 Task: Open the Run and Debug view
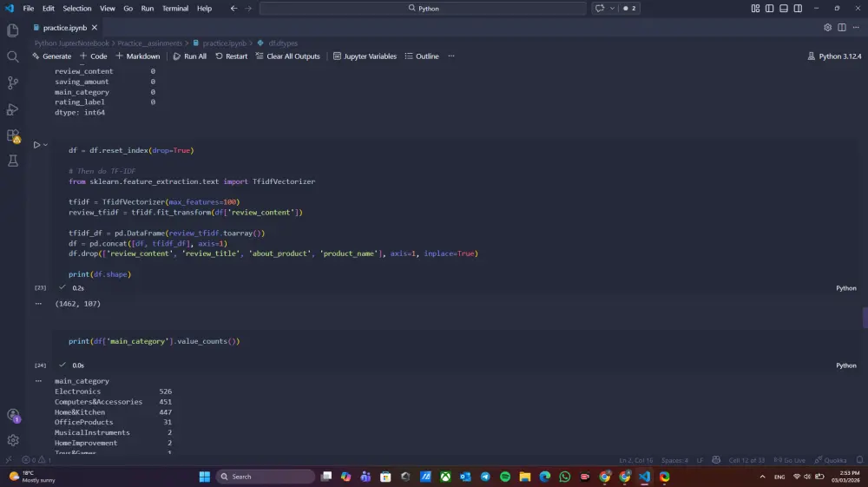point(13,109)
